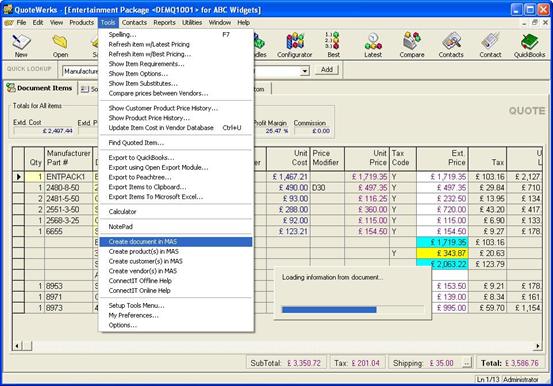The height and width of the screenshot is (386, 553).
Task: Choose Export Items To Microsoft Excel
Action: pos(176,197)
